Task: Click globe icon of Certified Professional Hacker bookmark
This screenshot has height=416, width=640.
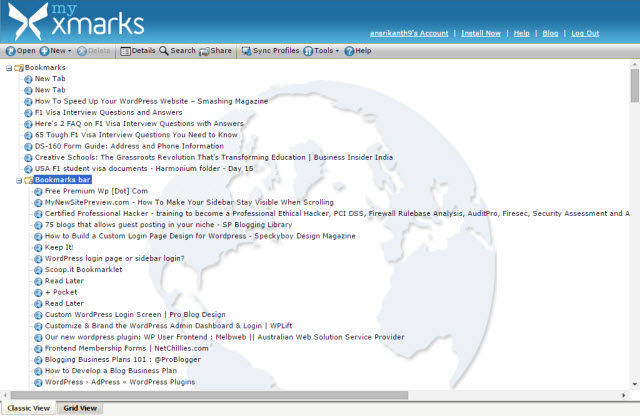Action: [x=38, y=214]
